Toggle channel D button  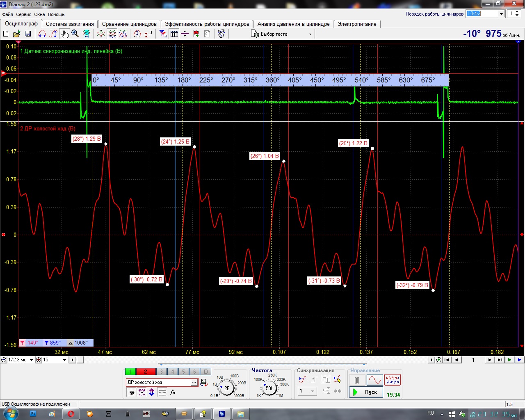[x=206, y=372]
